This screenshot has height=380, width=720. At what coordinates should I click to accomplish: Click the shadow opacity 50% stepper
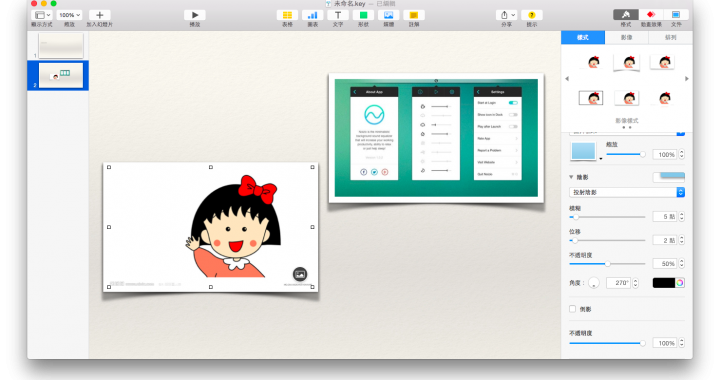(x=682, y=263)
